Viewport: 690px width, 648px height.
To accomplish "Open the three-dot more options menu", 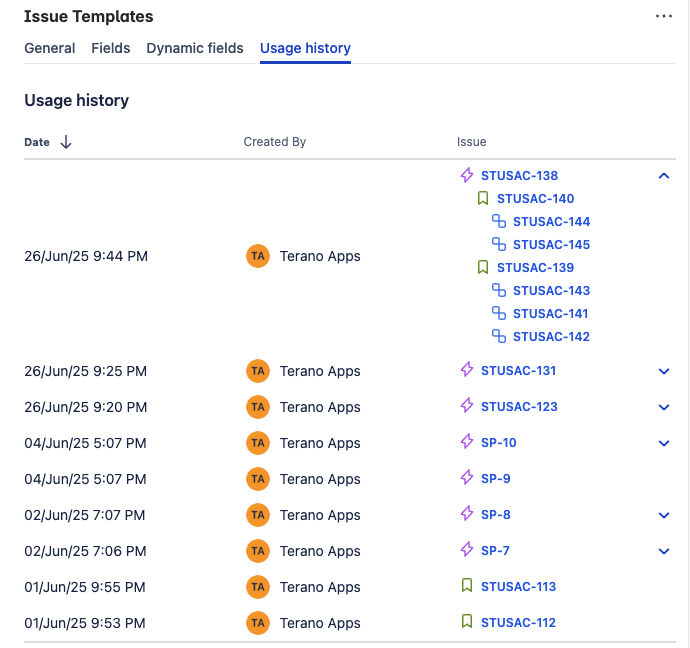I will [664, 17].
